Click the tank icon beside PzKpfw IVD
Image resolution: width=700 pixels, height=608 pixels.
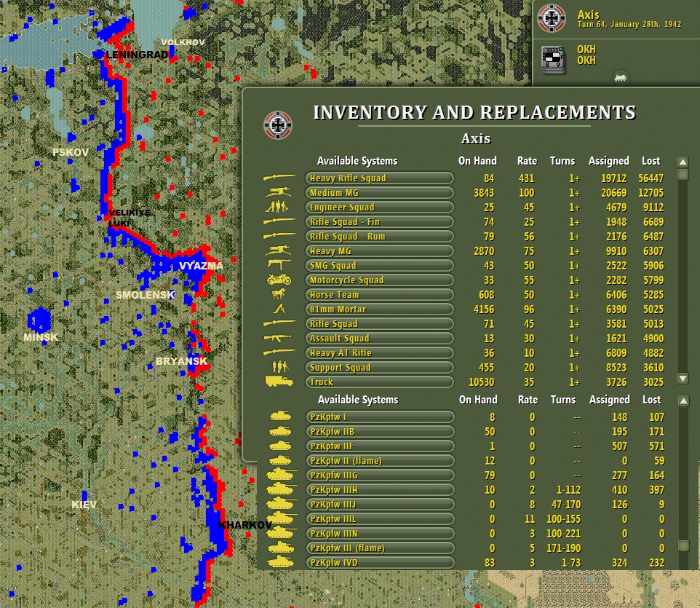[x=280, y=561]
